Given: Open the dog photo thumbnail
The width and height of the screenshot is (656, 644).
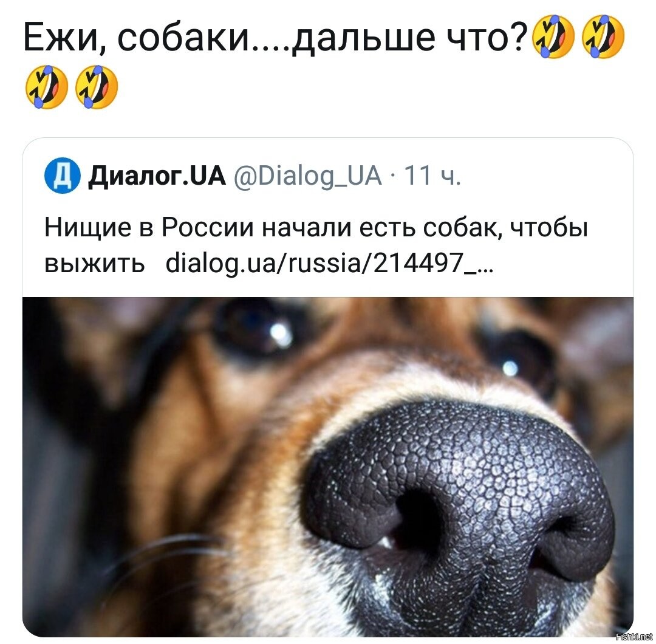Looking at the screenshot, I should (328, 467).
